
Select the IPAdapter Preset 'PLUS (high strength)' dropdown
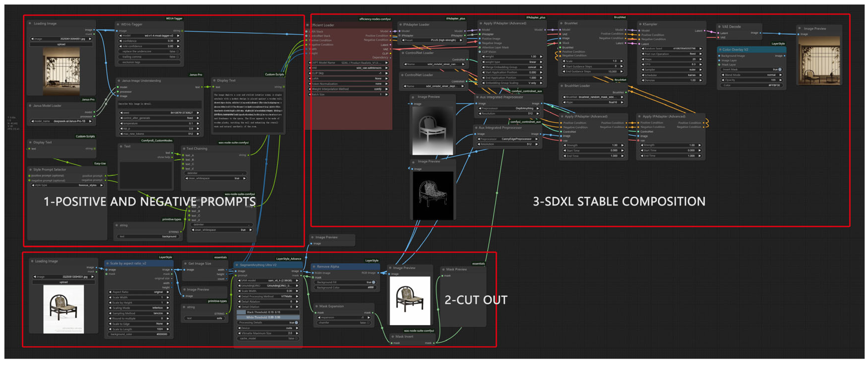pos(432,40)
